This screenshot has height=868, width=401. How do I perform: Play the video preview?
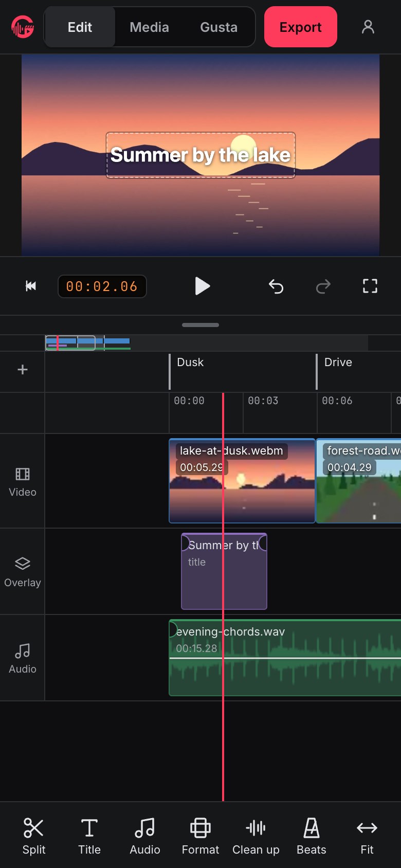[202, 286]
